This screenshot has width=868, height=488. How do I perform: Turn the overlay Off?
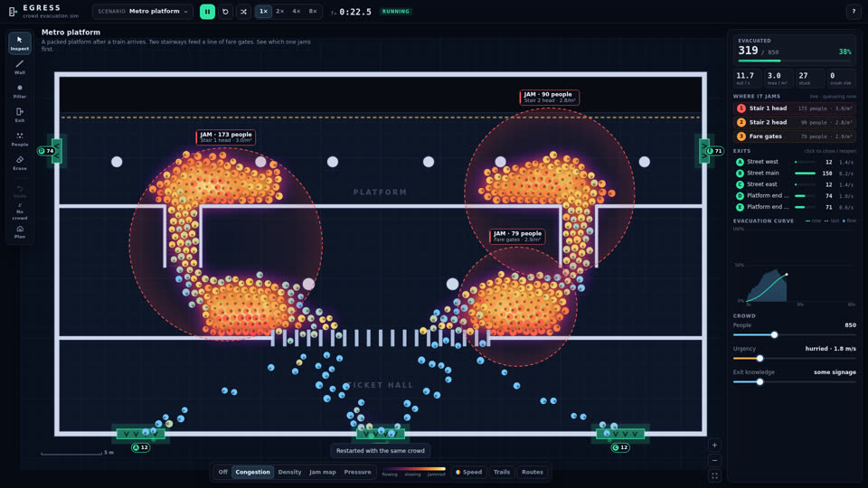[x=222, y=472]
